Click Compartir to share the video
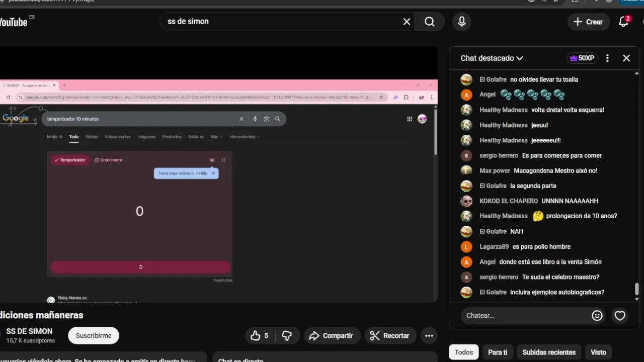The width and height of the screenshot is (644, 362). (332, 335)
